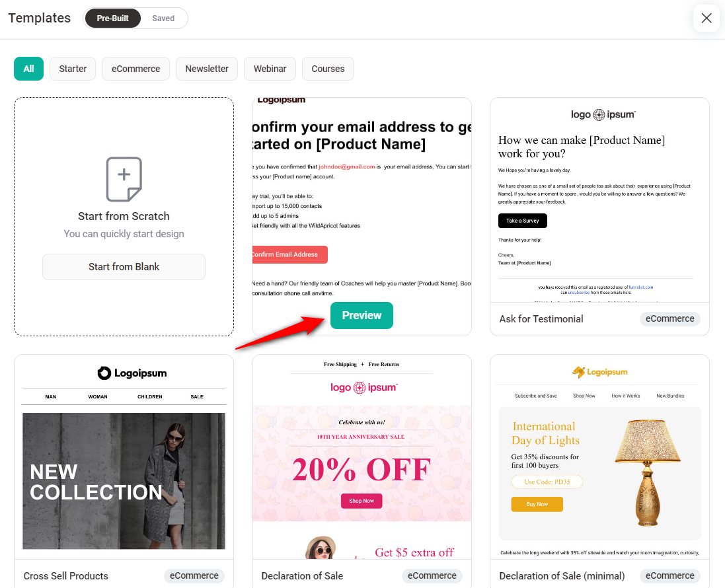
Task: Click the Declaration of Sale title label
Action: pyautogui.click(x=303, y=576)
